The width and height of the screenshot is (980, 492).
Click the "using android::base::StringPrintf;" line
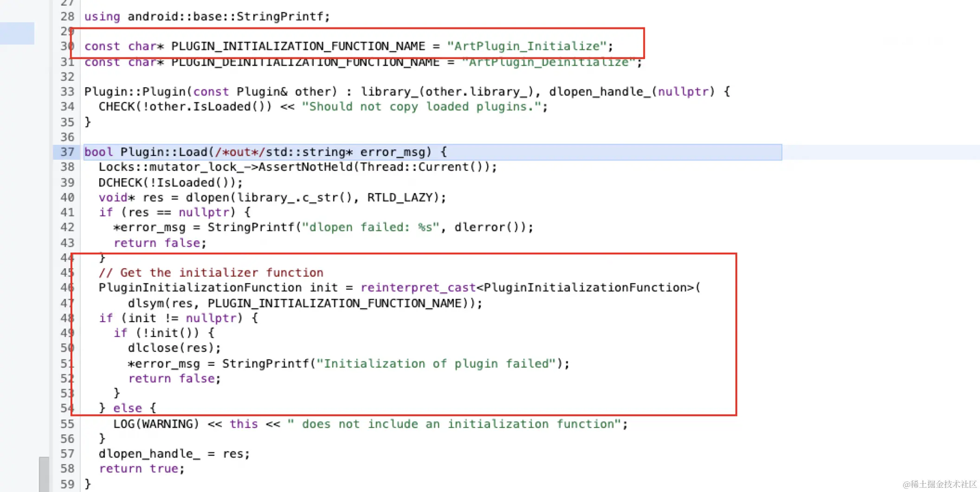click(207, 17)
